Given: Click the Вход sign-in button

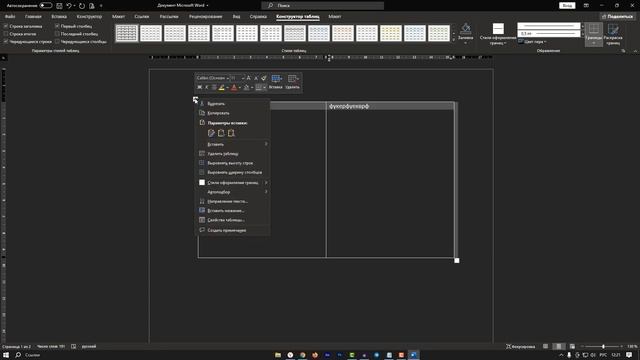Looking at the screenshot, I should coord(567,5).
